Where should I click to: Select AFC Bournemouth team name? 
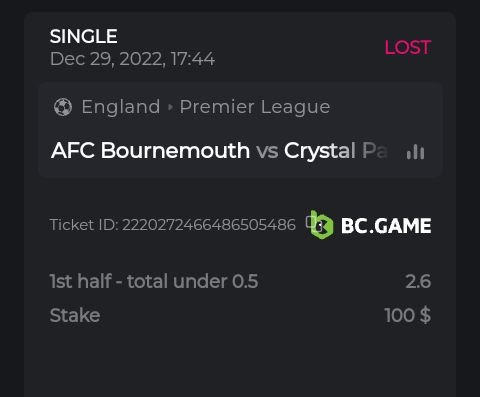[150, 150]
